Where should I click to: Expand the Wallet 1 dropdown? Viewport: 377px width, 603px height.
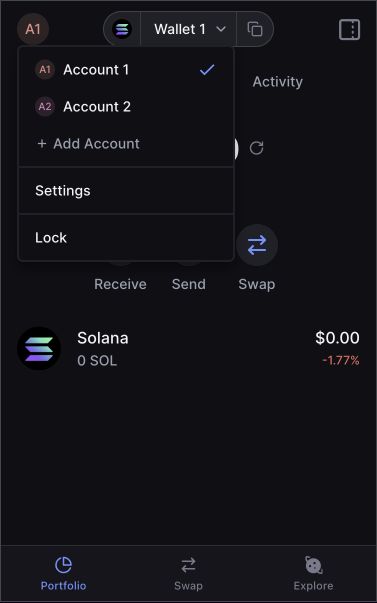pos(189,29)
